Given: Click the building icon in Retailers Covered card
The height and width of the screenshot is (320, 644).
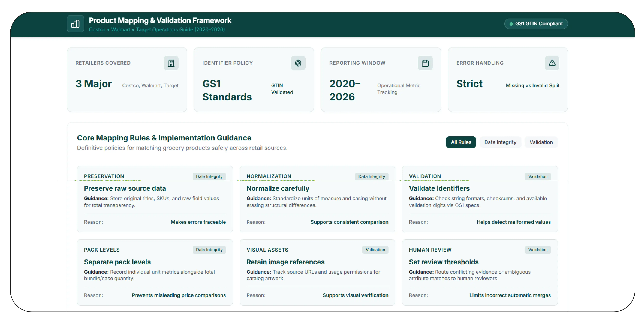Looking at the screenshot, I should coord(171,63).
